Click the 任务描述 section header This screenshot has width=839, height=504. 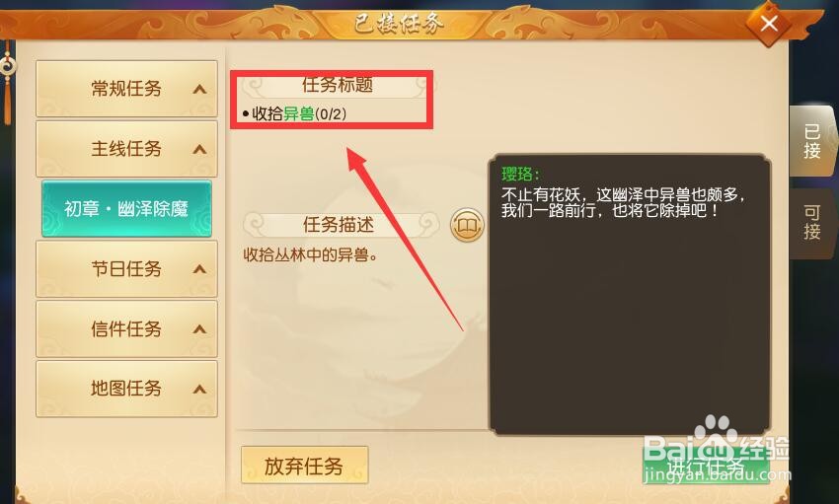point(341,225)
